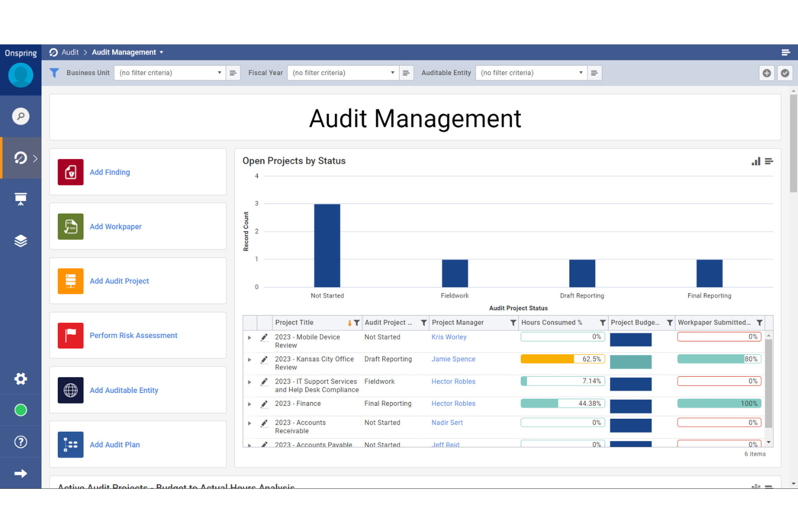Expand the 2023 - Kansas City Office row
Screen dimensions: 798x532
(x=250, y=360)
